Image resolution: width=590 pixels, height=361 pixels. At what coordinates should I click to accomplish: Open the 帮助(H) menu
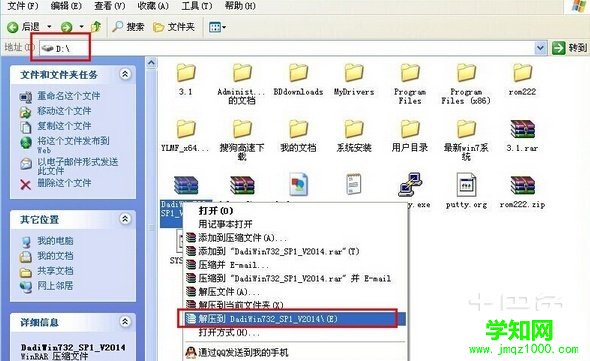tap(240, 6)
